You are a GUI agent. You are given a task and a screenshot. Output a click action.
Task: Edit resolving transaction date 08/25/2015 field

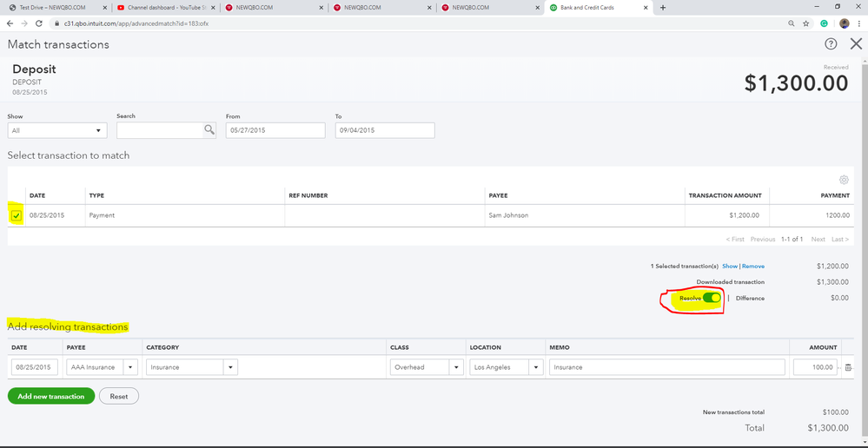tap(35, 367)
